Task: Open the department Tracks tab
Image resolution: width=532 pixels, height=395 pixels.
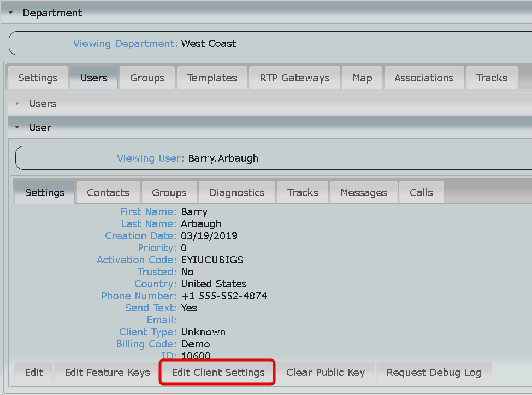Action: tap(492, 78)
